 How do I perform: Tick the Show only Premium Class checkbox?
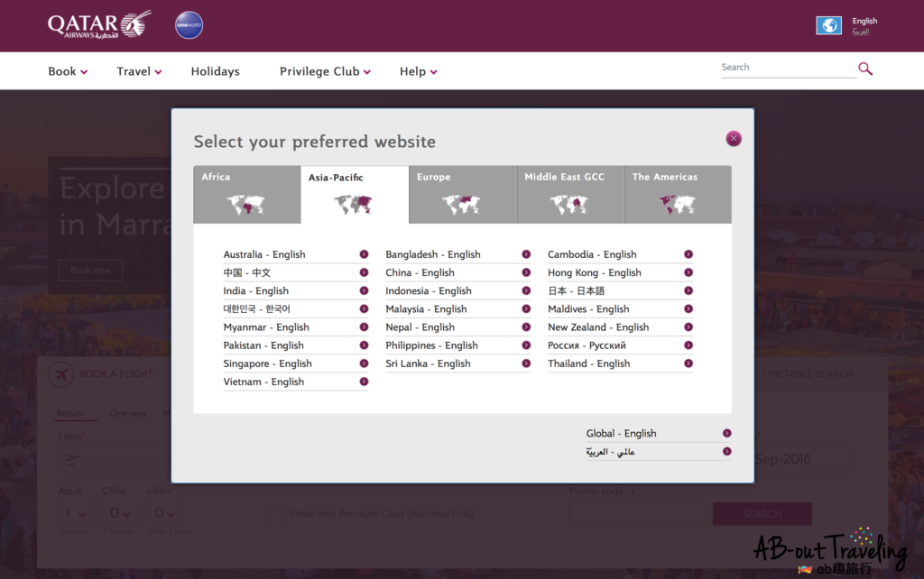pos(277,515)
